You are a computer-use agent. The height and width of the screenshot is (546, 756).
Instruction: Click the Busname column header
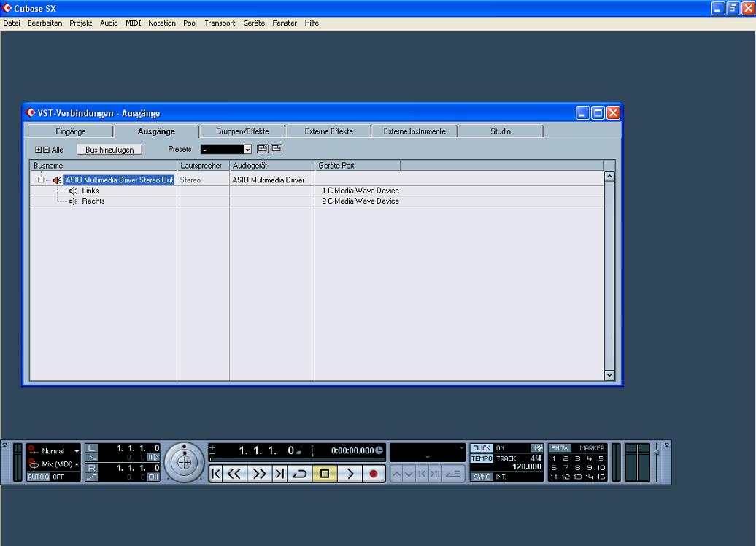tap(104, 166)
